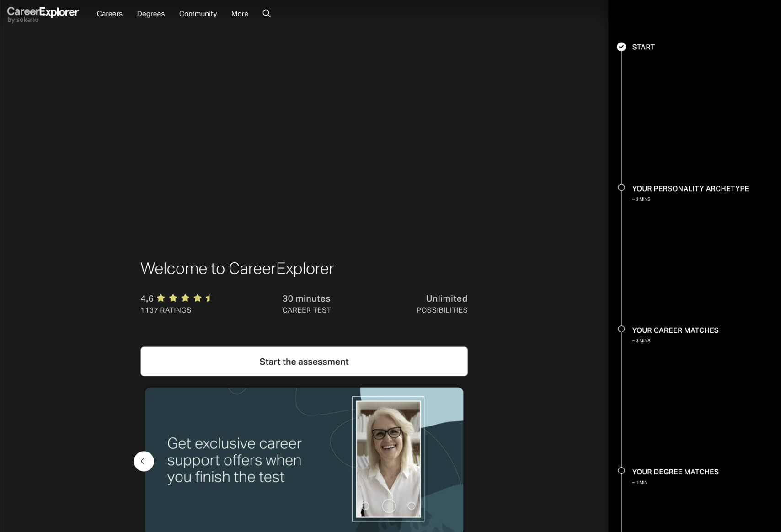
Task: Select the Personality Archetype step circle
Action: (621, 187)
